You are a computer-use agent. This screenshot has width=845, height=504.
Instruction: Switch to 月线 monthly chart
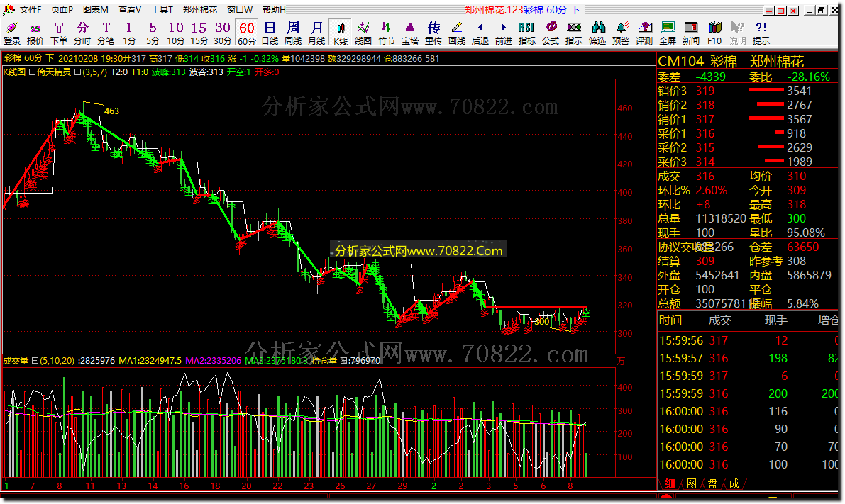(316, 33)
